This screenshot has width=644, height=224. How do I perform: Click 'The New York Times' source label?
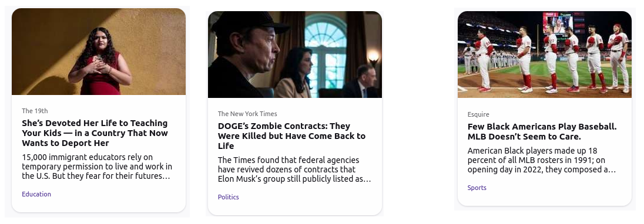[x=247, y=114]
